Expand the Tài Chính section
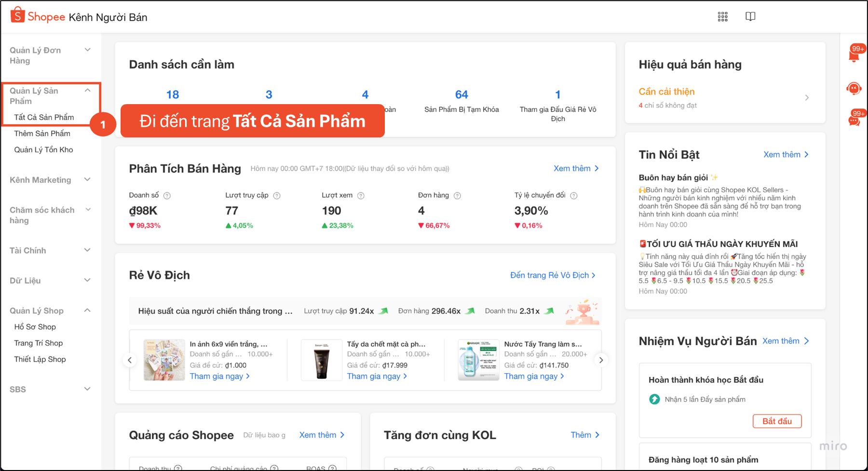The width and height of the screenshot is (868, 471). (x=87, y=250)
